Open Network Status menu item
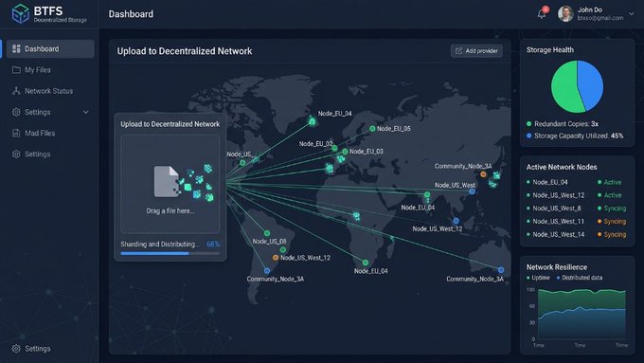 tap(48, 91)
